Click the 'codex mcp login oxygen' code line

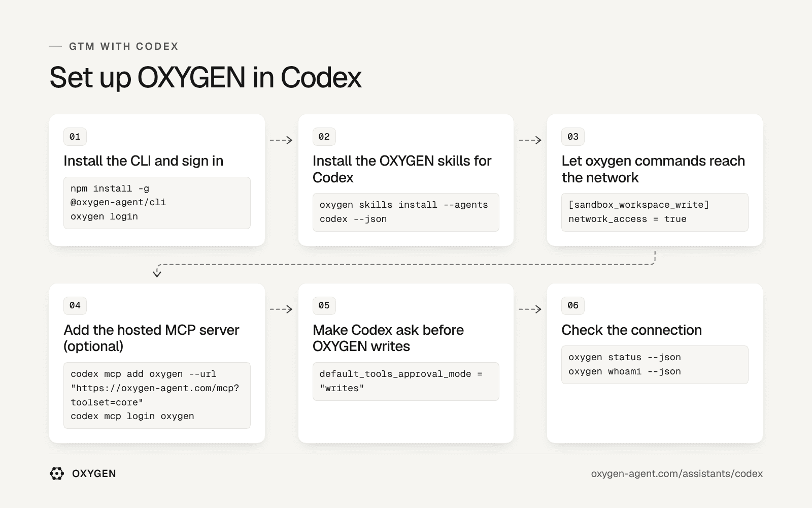pos(132,416)
